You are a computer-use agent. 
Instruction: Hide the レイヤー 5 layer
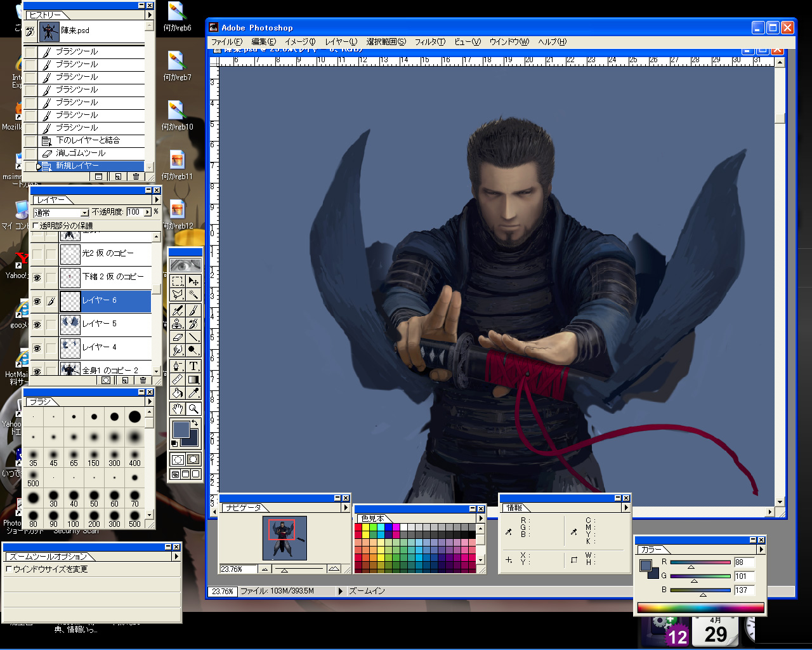[37, 324]
